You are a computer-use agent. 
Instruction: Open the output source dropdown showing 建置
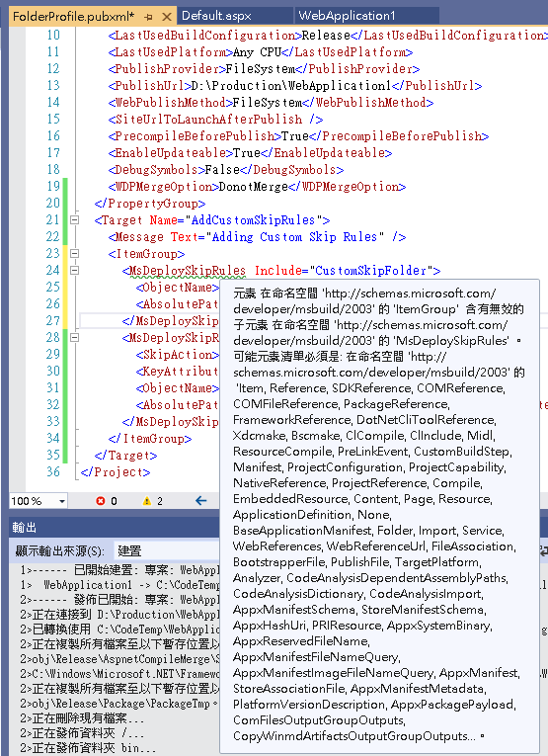(x=166, y=550)
